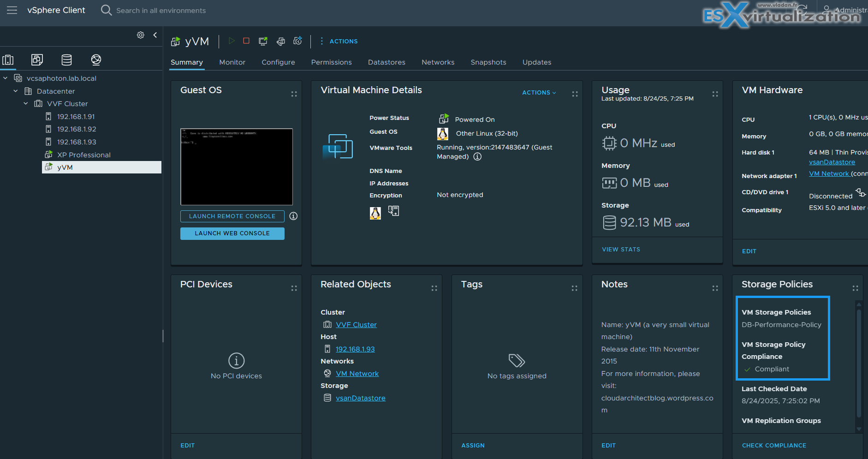Click EDIT in the VM Hardware card
The image size is (868, 459).
749,251
